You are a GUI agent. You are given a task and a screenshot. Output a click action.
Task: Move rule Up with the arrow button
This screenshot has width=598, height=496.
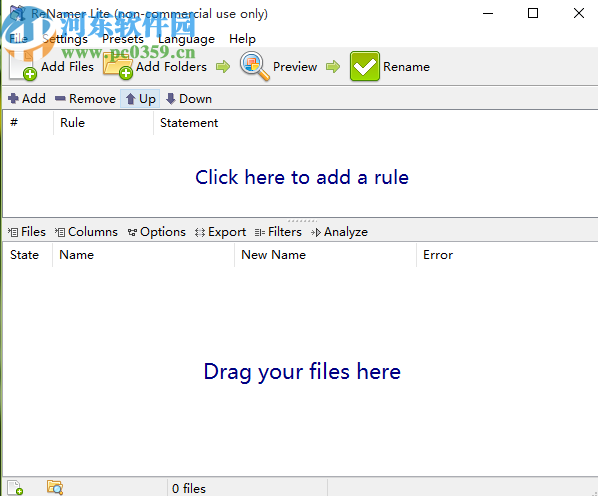click(140, 99)
